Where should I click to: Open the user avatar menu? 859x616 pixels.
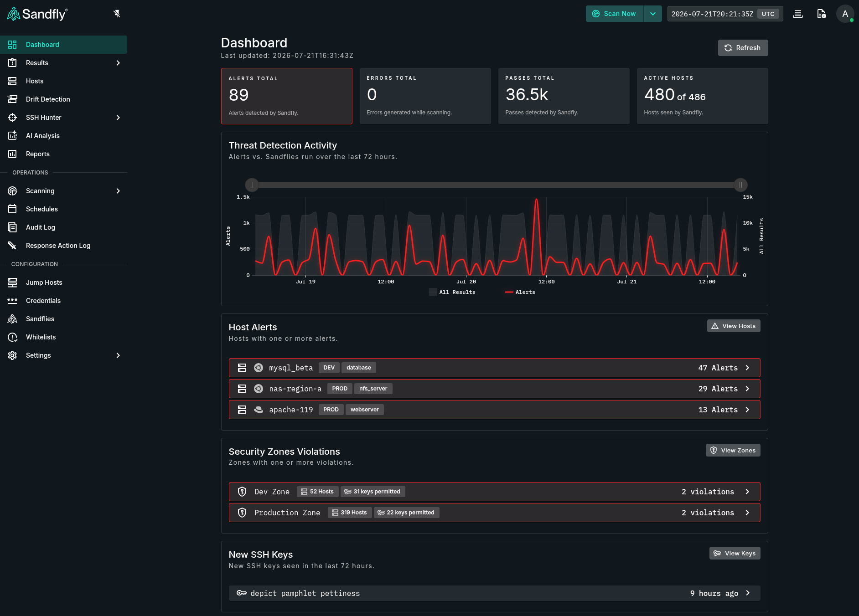[845, 14]
